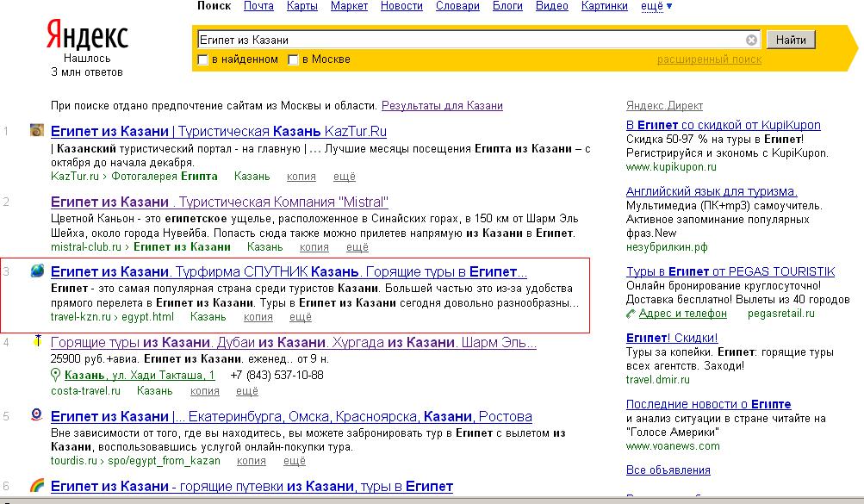This screenshot has width=864, height=504.
Task: Expand "ещё" under the mistral-club.ru result
Action: click(357, 246)
